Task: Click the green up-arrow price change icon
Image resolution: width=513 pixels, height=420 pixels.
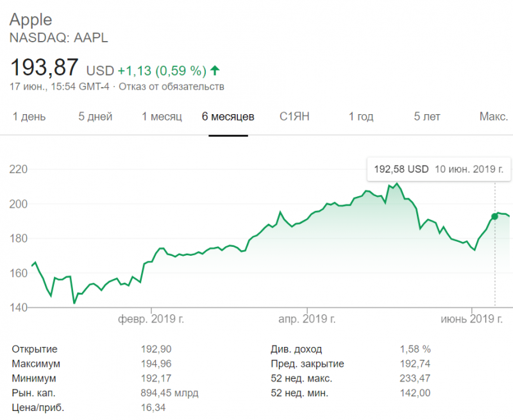Action: (x=215, y=71)
